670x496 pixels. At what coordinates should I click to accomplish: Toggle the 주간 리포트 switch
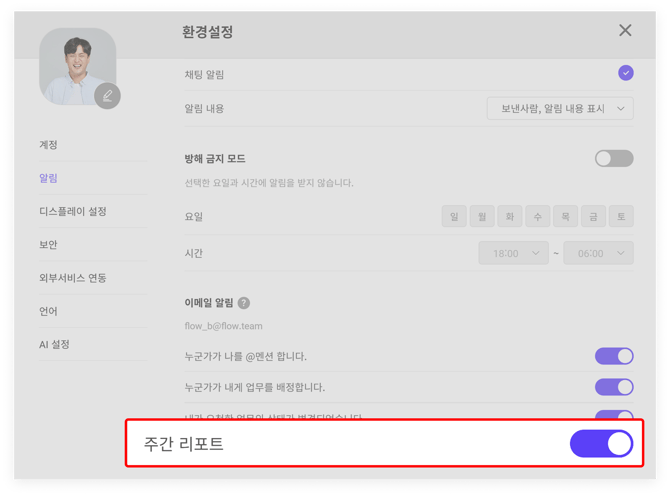click(x=601, y=443)
